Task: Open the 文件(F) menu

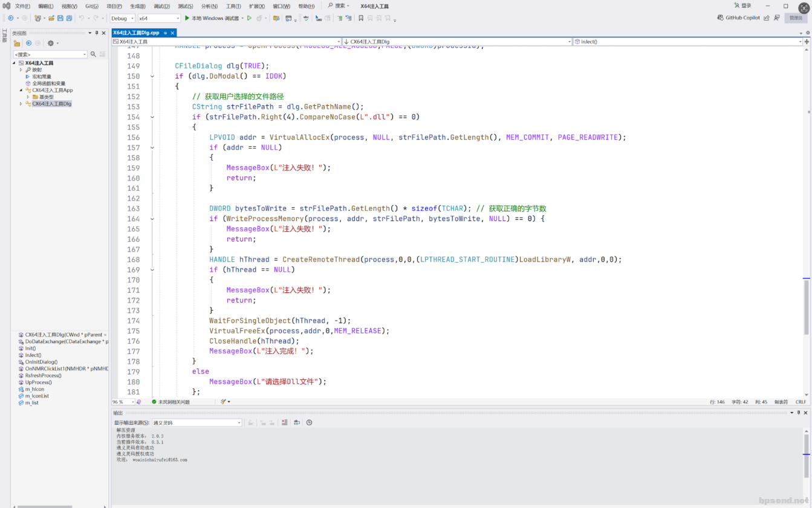Action: 22,6
